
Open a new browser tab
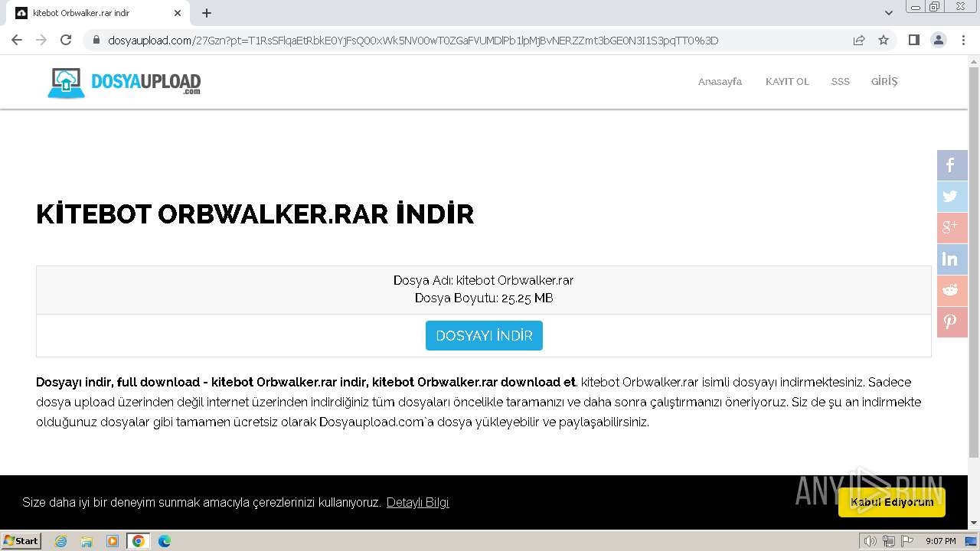click(207, 13)
